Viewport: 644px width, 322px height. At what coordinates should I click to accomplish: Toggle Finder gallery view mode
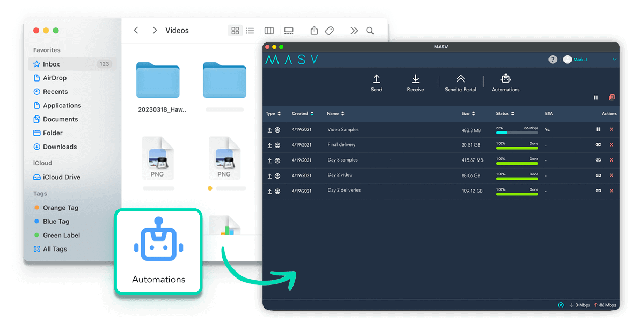click(289, 31)
